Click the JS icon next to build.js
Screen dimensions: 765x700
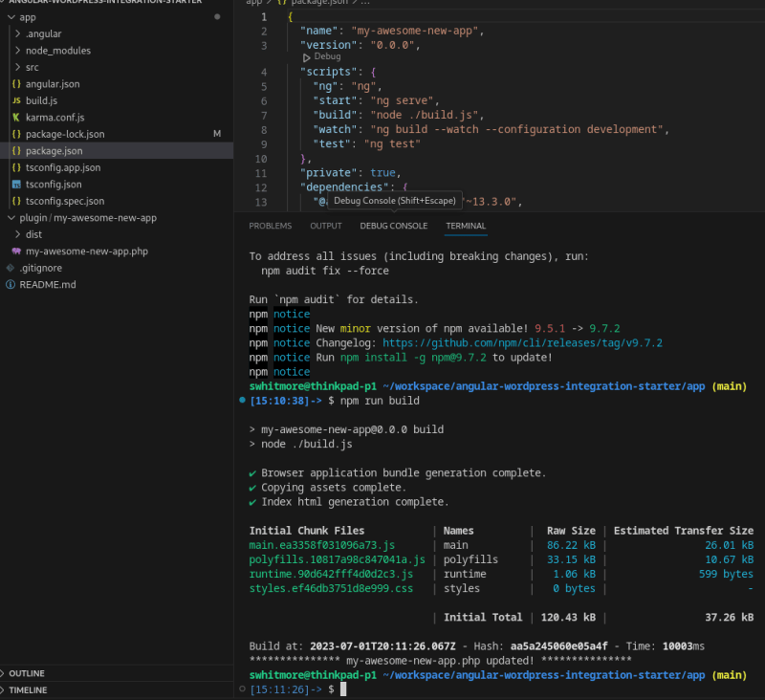point(16,100)
